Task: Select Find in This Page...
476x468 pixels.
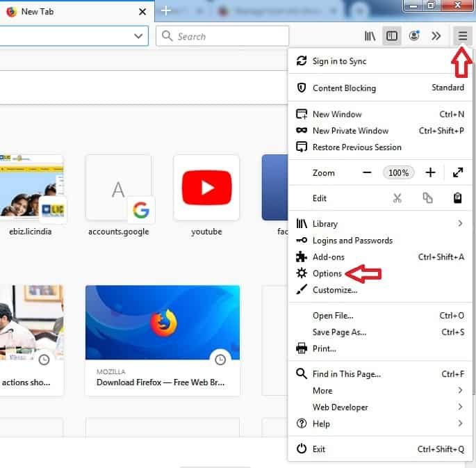Action: [x=380, y=374]
